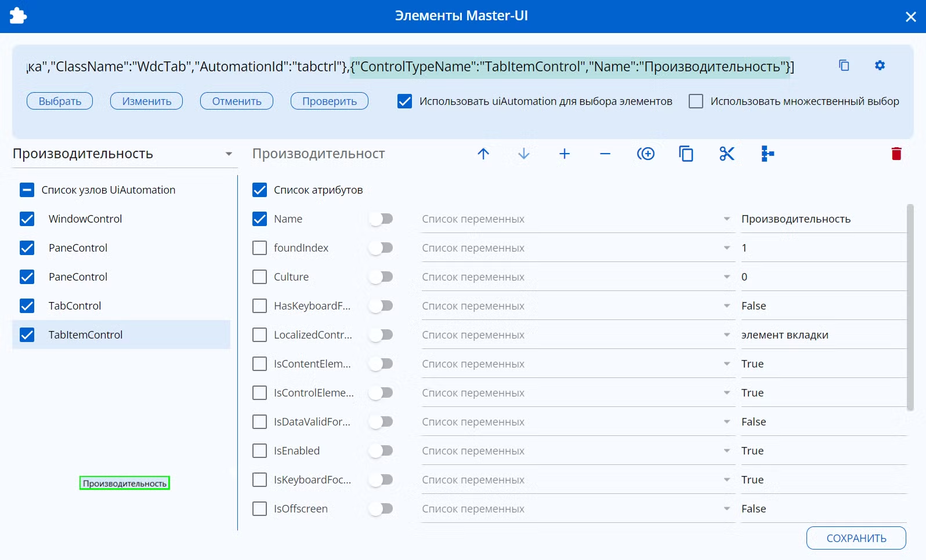
Task: Open variable list dropdown for Culture
Action: pos(578,277)
